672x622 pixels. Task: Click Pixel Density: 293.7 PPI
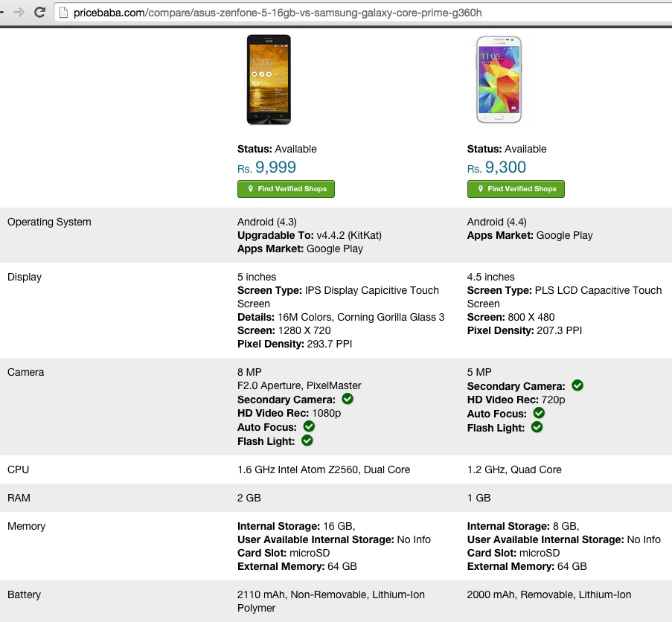coord(295,344)
